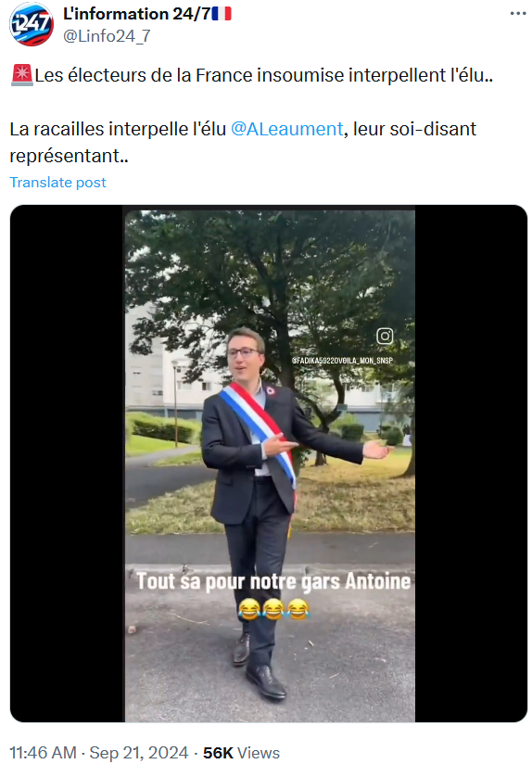Image resolution: width=532 pixels, height=764 pixels.
Task: Click the word 'représentant..' in the tweet
Action: tap(70, 156)
